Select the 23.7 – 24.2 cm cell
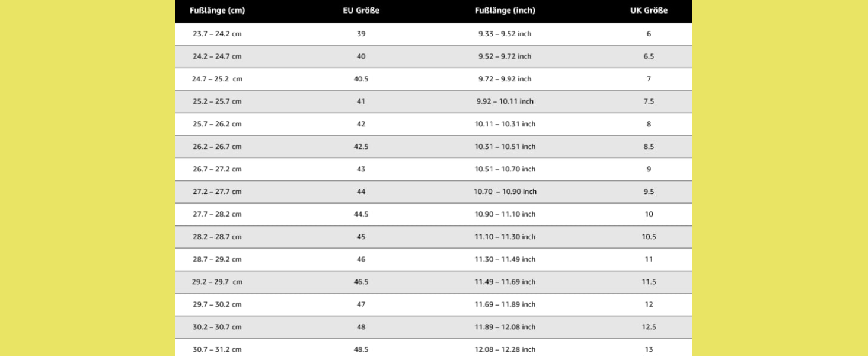Viewport: 868px width, 356px height. click(217, 34)
